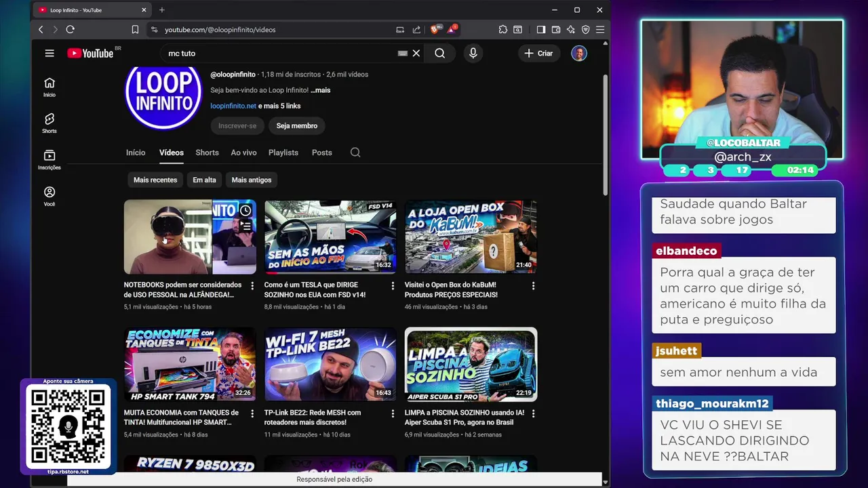Clear the search text with the X
This screenshot has width=868, height=488.
point(416,53)
